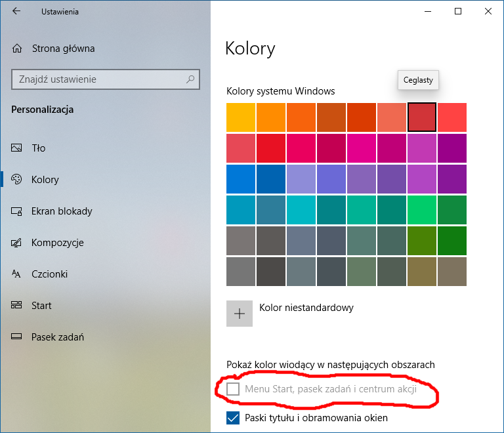Activate the magnifier search icon

click(190, 79)
